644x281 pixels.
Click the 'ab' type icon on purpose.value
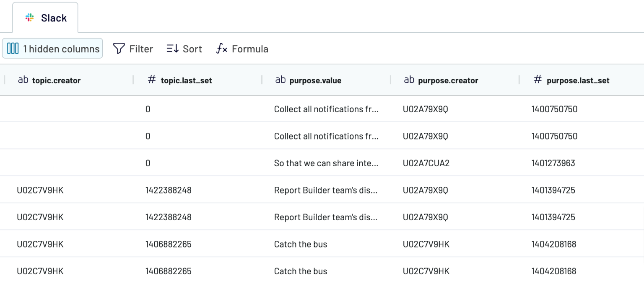pos(280,80)
